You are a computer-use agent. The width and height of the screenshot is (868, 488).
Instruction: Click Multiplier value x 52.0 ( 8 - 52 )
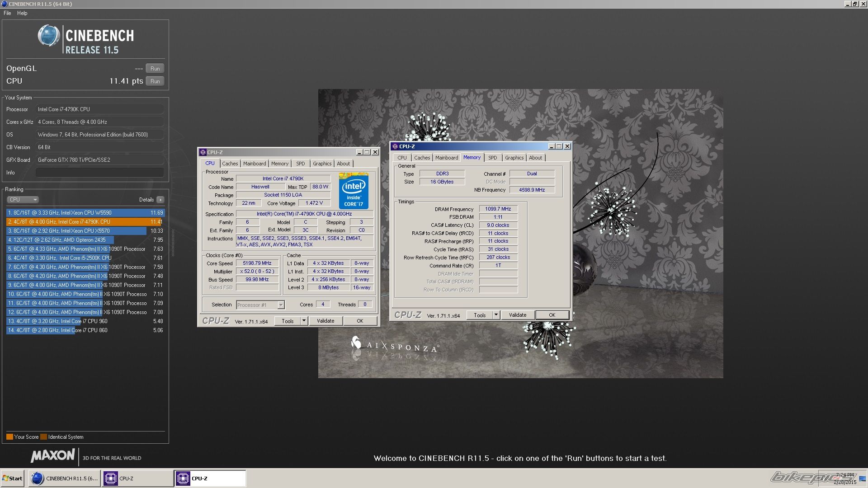tap(257, 271)
